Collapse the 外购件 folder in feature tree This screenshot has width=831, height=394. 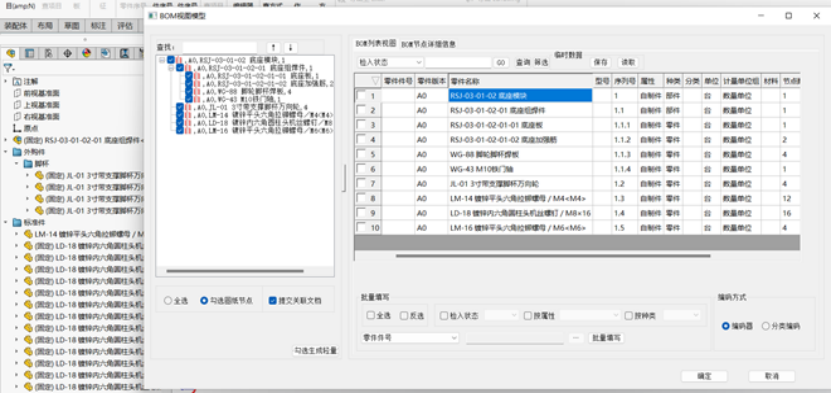click(5, 152)
